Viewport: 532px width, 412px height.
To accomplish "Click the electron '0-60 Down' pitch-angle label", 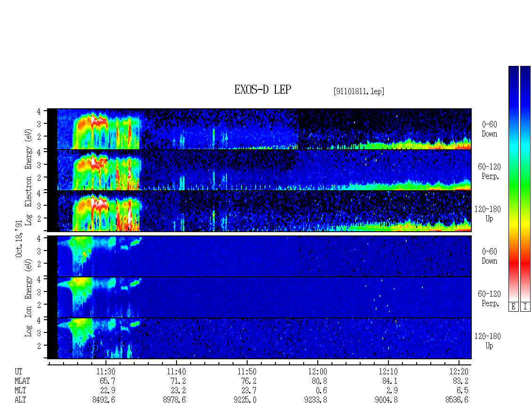I will pos(489,129).
